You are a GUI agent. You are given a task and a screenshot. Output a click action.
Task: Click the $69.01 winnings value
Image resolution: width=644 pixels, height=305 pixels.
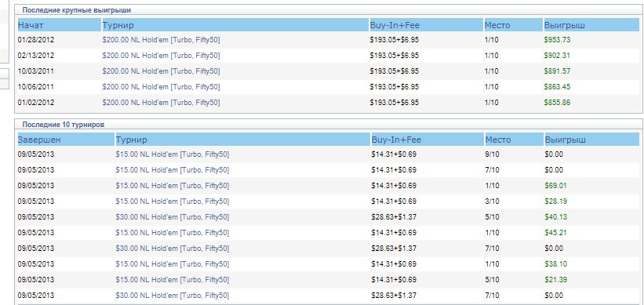coord(555,186)
